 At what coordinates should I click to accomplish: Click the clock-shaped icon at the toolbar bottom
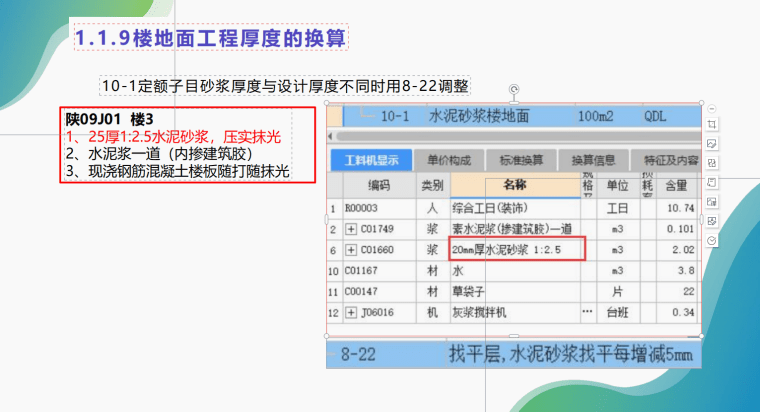712,240
